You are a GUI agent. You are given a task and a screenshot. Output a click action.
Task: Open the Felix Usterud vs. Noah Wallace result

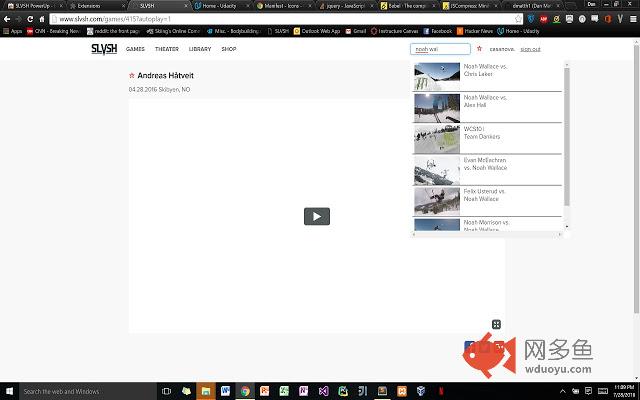[x=488, y=202]
